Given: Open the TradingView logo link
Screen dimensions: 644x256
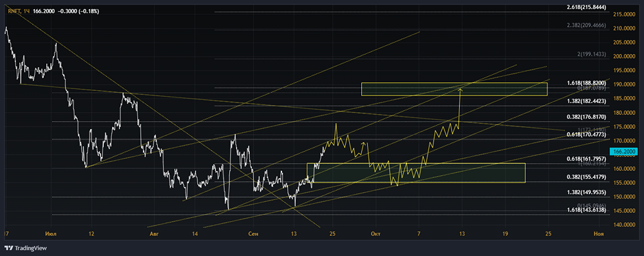Looking at the screenshot, I should pos(26,248).
